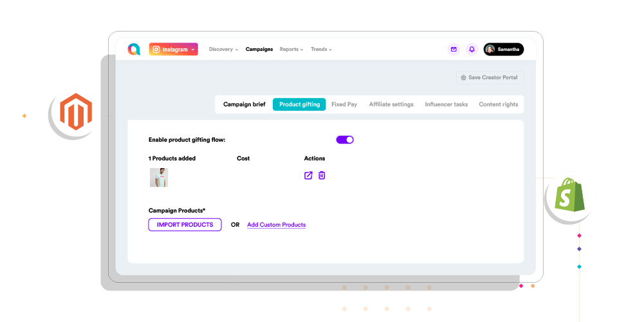
Task: Open the notifications bell icon
Action: 472,50
